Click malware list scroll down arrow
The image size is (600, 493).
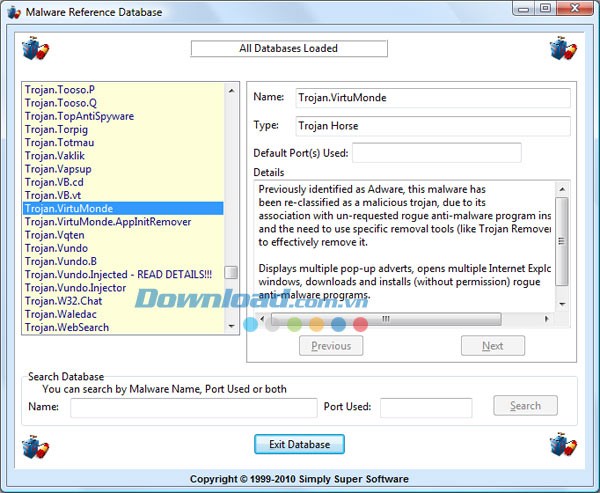click(x=231, y=326)
